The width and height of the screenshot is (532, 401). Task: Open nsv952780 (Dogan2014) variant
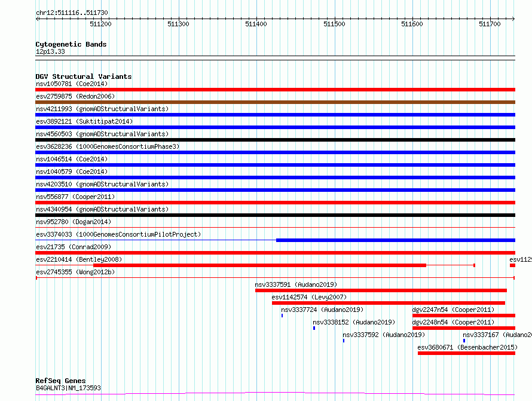(74, 222)
